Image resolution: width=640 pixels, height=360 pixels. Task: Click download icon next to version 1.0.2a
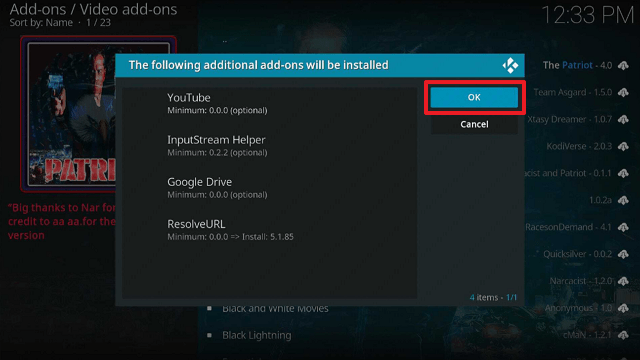pos(623,200)
